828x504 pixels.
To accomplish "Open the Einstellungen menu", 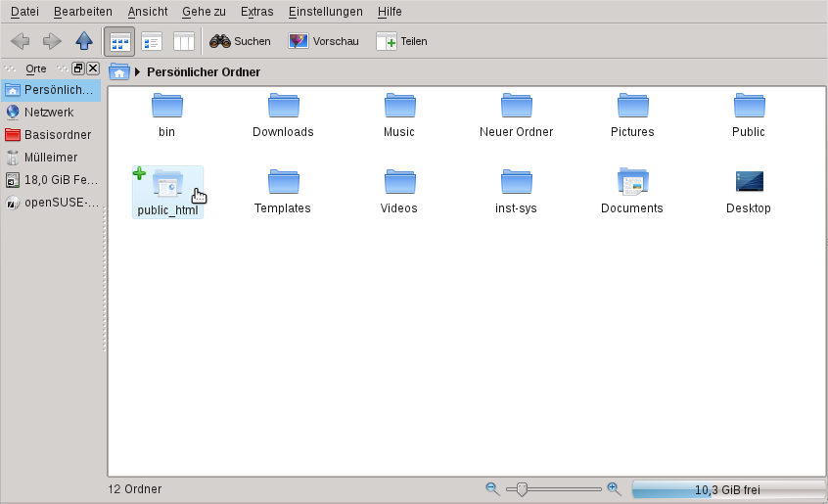I will tap(325, 12).
